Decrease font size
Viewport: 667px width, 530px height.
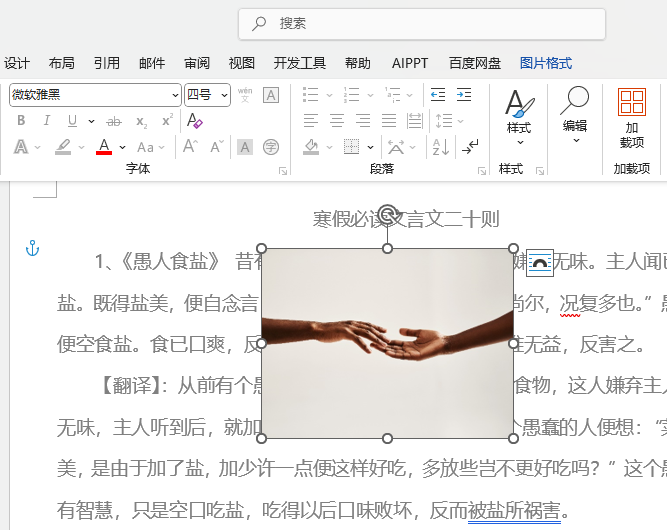pos(217,147)
